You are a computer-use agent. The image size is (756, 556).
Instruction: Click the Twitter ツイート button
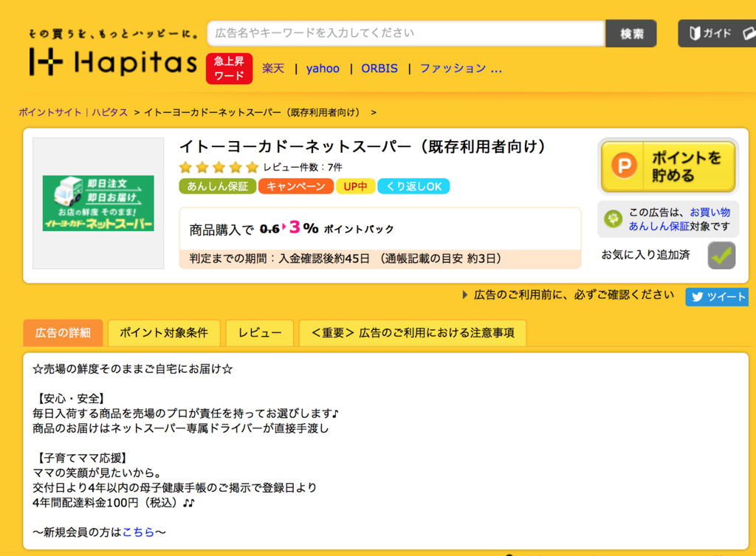pos(716,297)
